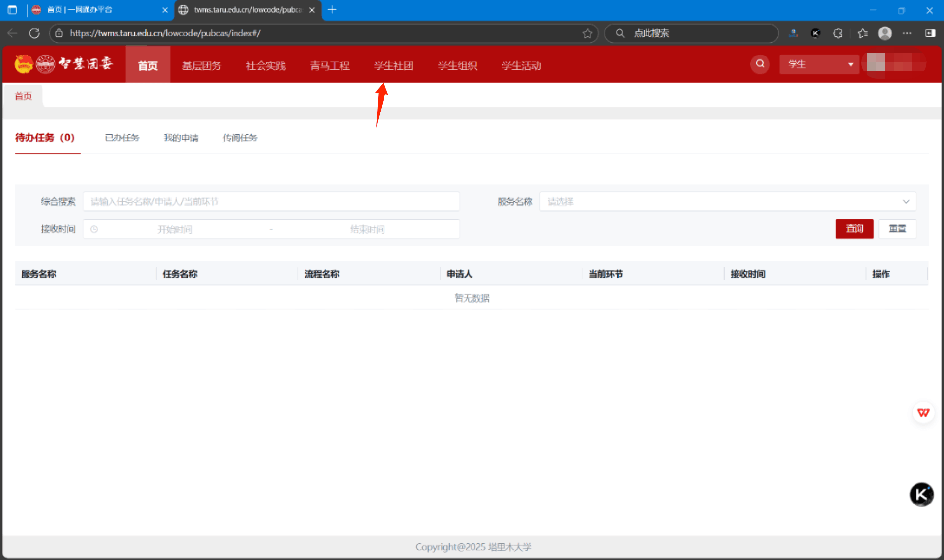This screenshot has height=560, width=944.
Task: Bookmark page with star icon in address bar
Action: pyautogui.click(x=587, y=33)
